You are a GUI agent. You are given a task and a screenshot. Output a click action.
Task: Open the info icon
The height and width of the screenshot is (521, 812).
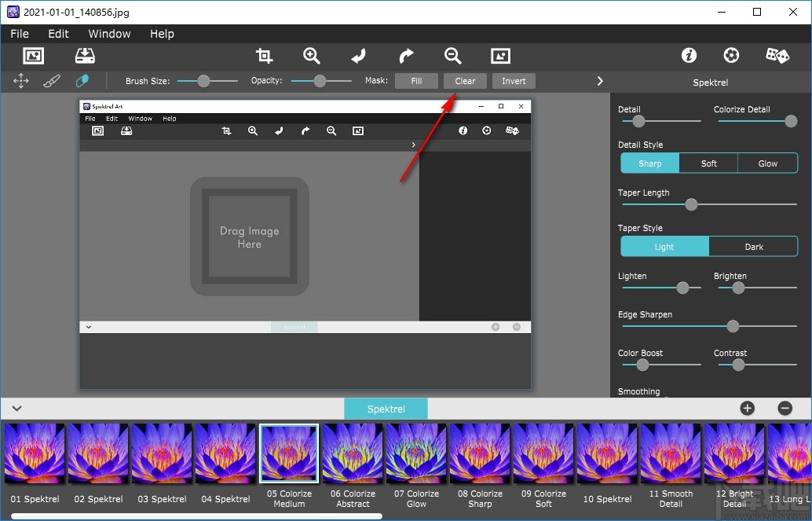[x=689, y=56]
